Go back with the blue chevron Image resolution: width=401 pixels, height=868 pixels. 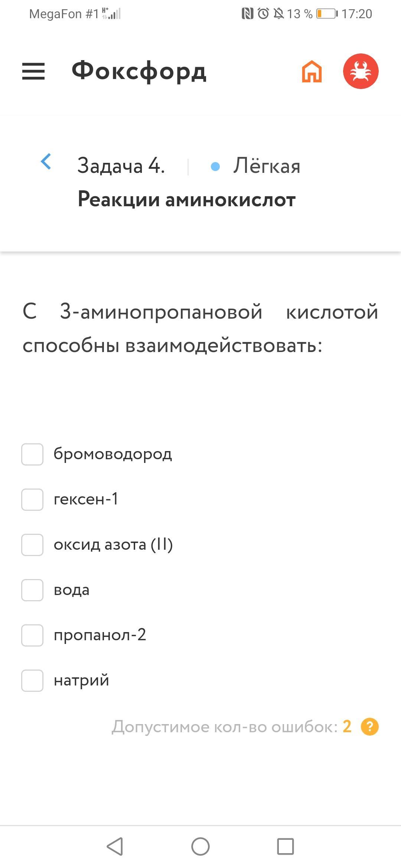pyautogui.click(x=46, y=161)
